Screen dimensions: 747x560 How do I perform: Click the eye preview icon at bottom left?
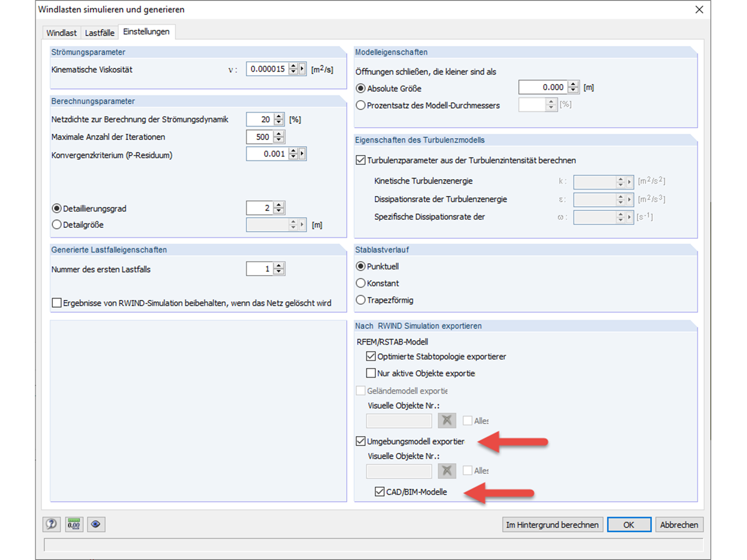click(96, 525)
